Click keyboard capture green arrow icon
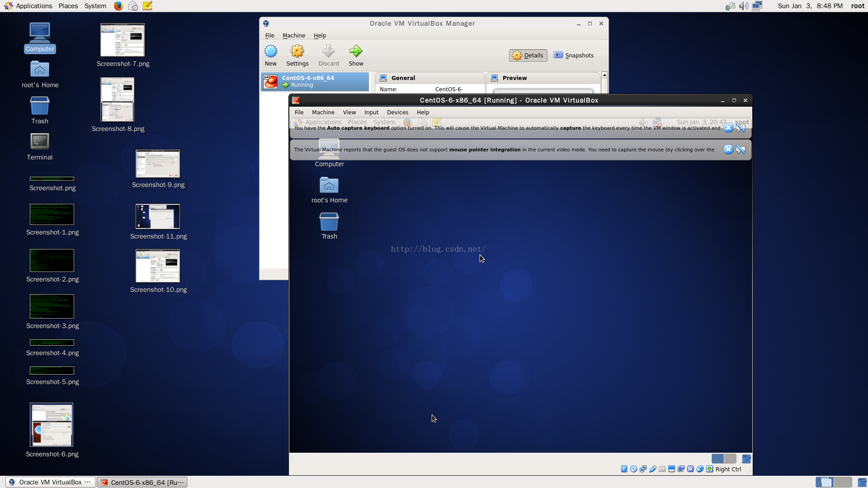This screenshot has width=868, height=488. pyautogui.click(x=709, y=469)
